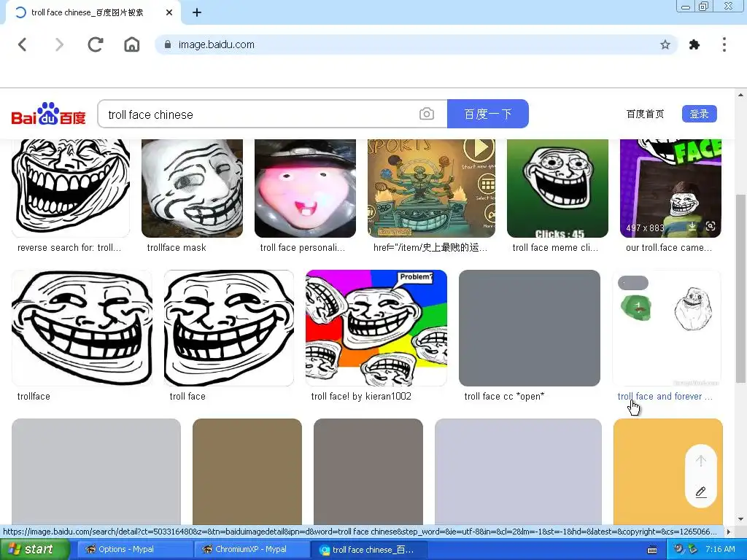Open the yellow placeholder image in the bottom row
This screenshot has height=560, width=747.
click(x=668, y=472)
